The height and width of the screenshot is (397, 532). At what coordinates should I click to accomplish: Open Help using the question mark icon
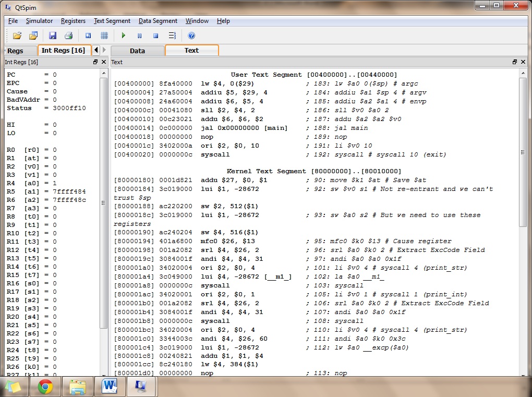[191, 35]
